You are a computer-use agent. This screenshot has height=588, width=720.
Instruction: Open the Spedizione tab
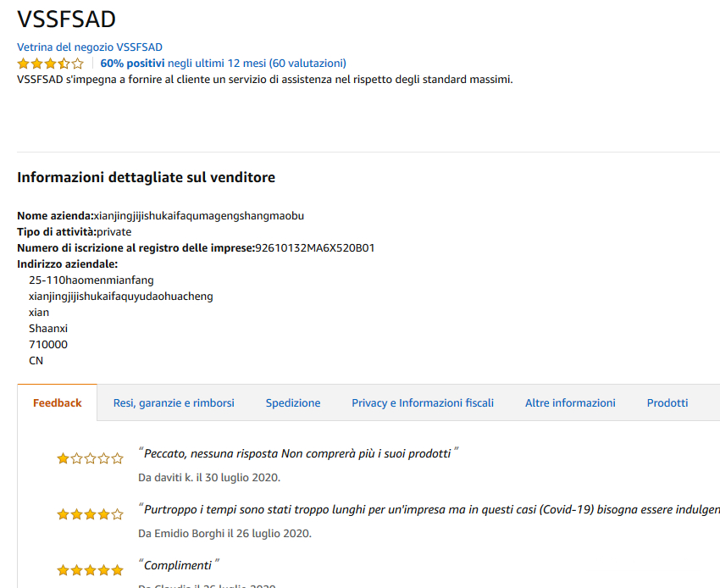[x=293, y=403]
